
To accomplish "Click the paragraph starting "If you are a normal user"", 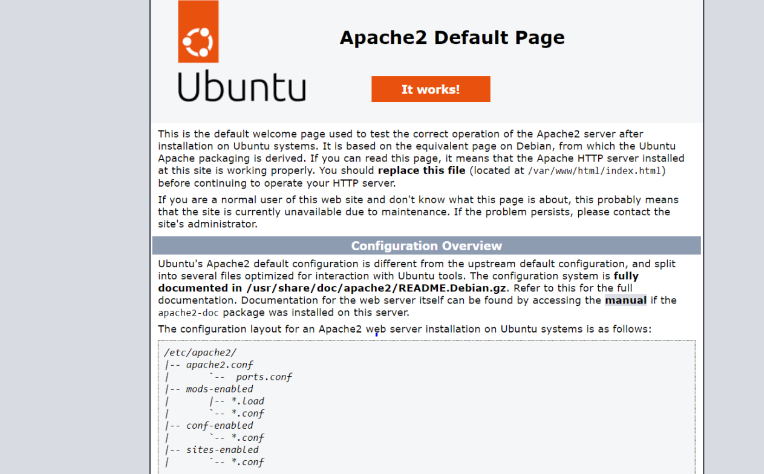I will pos(418,212).
